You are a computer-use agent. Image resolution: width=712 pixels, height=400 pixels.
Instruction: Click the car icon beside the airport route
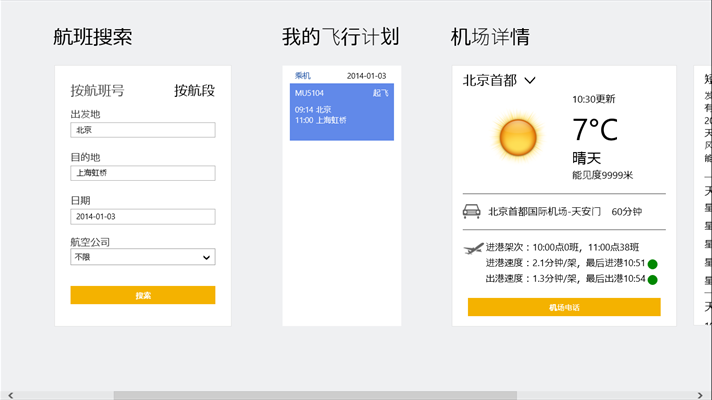tap(471, 211)
